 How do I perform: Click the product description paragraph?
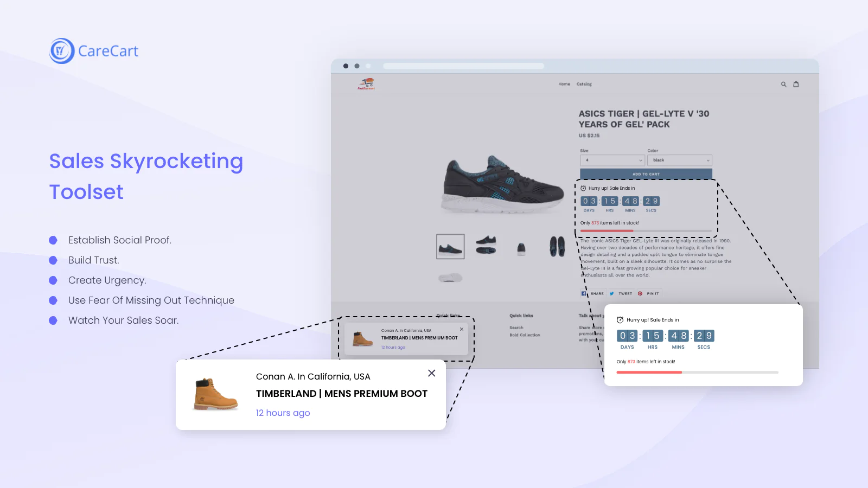click(656, 258)
